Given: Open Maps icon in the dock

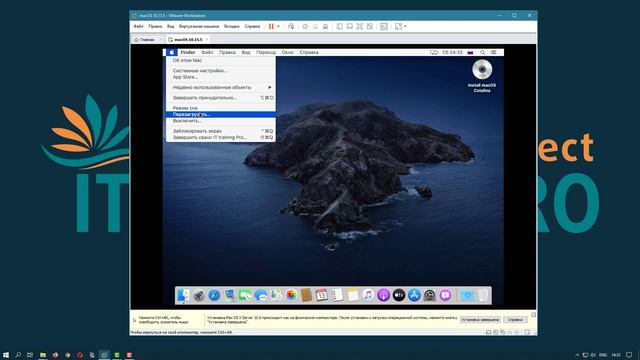Looking at the screenshot, I should [x=276, y=295].
